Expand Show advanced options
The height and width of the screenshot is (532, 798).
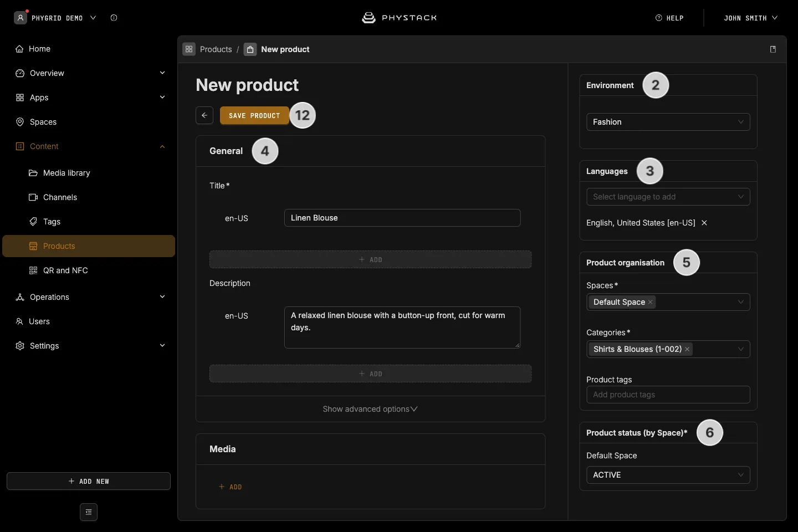pos(370,409)
